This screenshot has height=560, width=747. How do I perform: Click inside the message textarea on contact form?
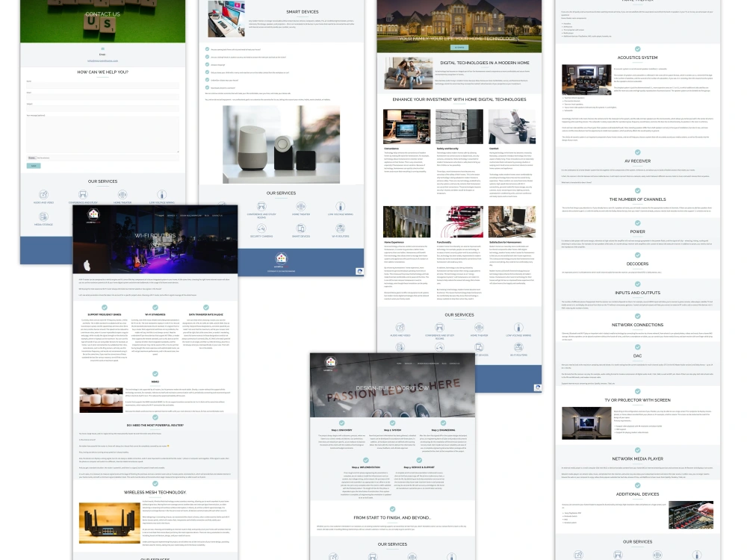pos(102,135)
